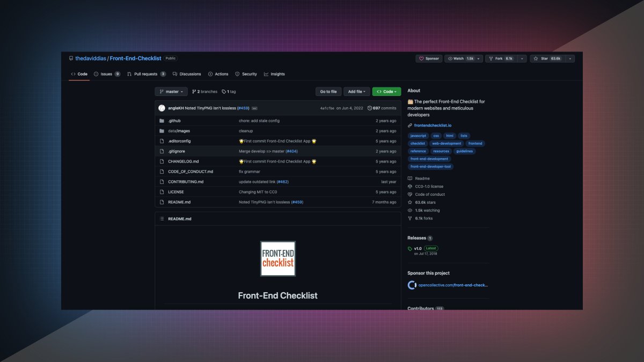Click the Code of conduct icon
The image size is (644, 362).
pyautogui.click(x=410, y=194)
